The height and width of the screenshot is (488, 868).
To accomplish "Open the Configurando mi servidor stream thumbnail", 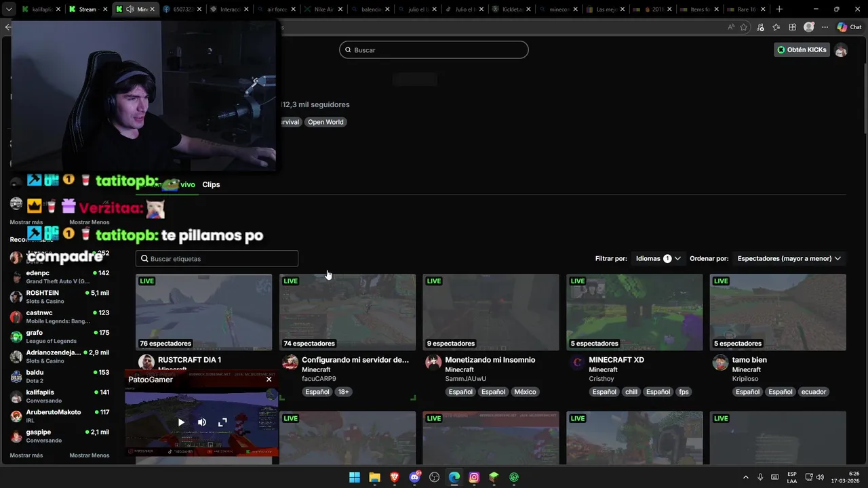I will 347,312.
